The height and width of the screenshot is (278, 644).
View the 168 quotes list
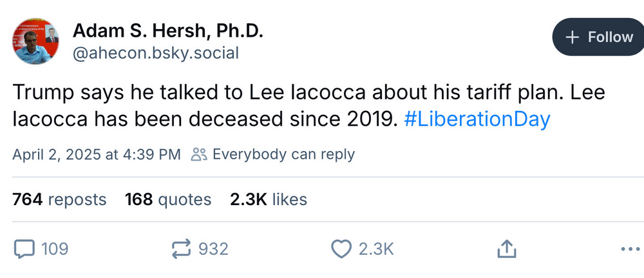(x=168, y=200)
